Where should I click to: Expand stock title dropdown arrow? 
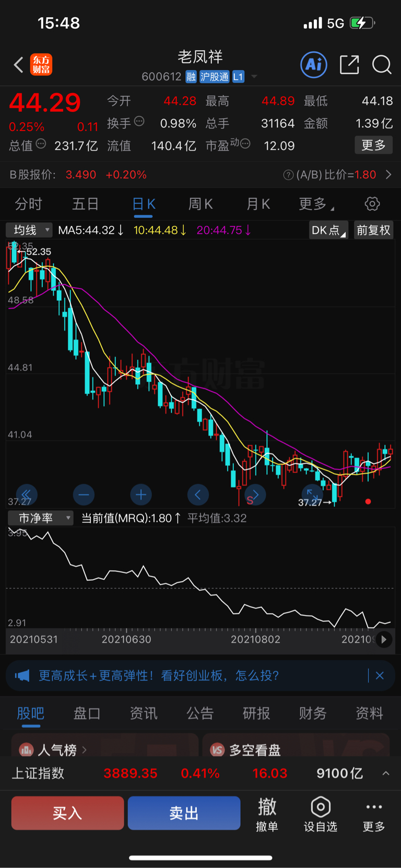click(254, 77)
